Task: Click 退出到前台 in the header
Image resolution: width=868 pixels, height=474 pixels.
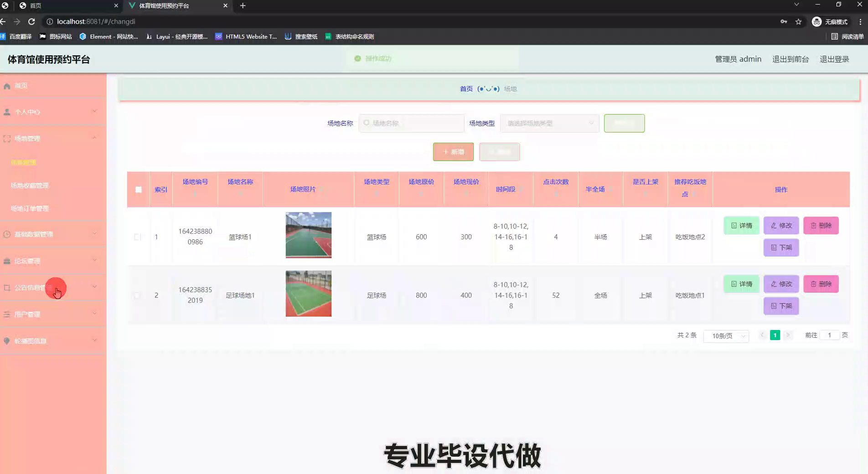Action: click(x=790, y=59)
